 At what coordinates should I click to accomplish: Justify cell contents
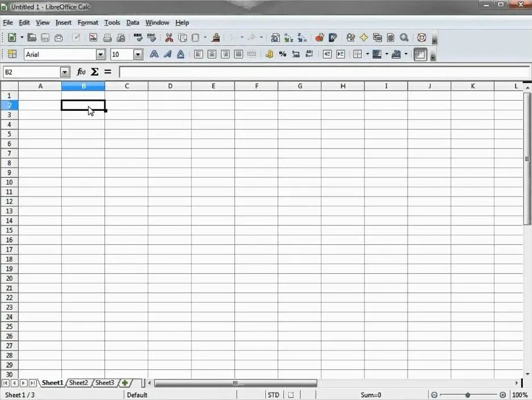click(x=238, y=55)
